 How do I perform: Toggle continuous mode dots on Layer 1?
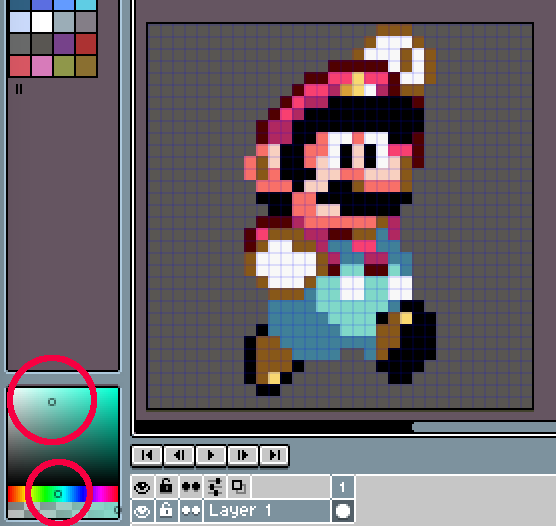191,511
